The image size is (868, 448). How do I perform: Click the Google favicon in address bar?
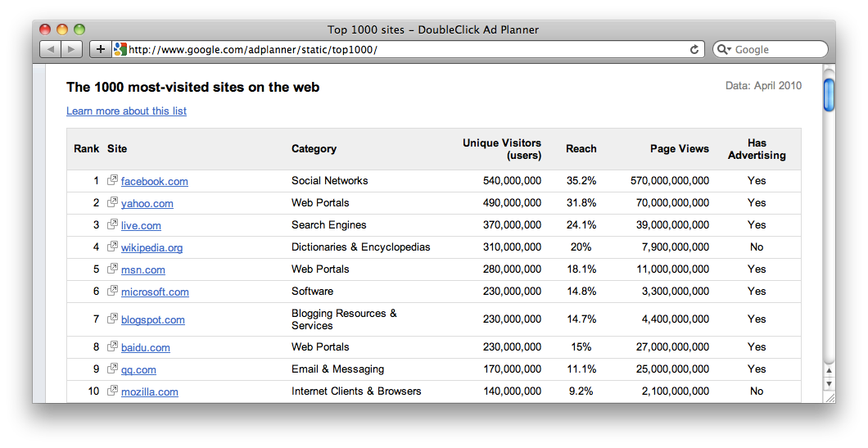click(x=120, y=49)
